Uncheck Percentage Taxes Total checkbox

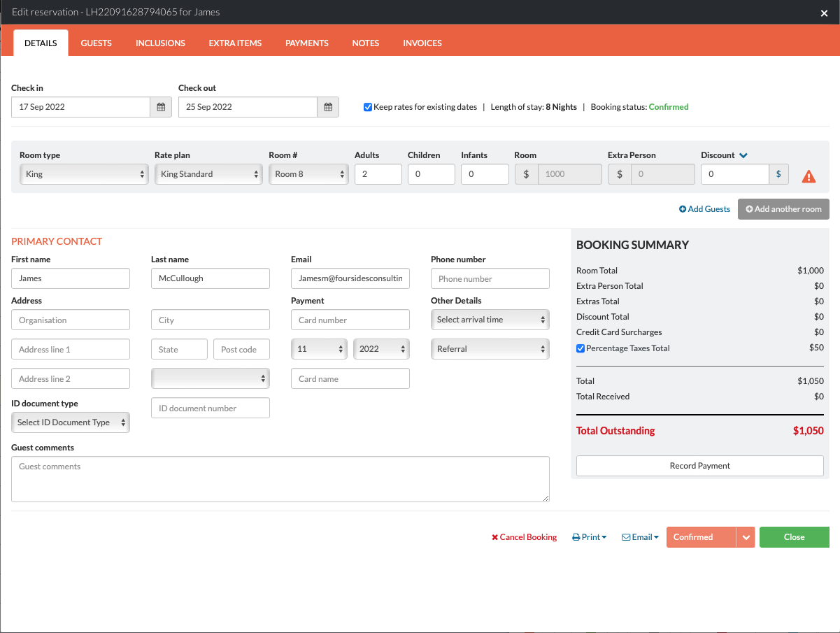coord(581,348)
